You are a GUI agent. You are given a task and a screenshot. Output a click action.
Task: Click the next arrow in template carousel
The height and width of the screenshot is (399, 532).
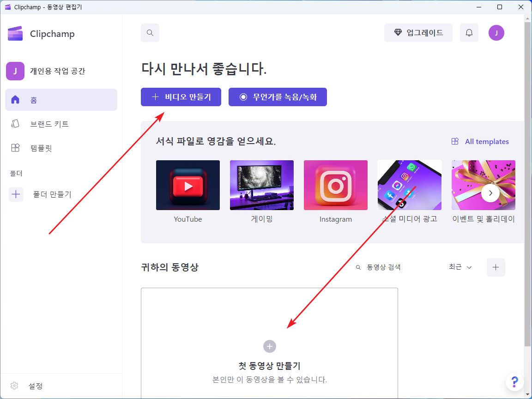[490, 193]
